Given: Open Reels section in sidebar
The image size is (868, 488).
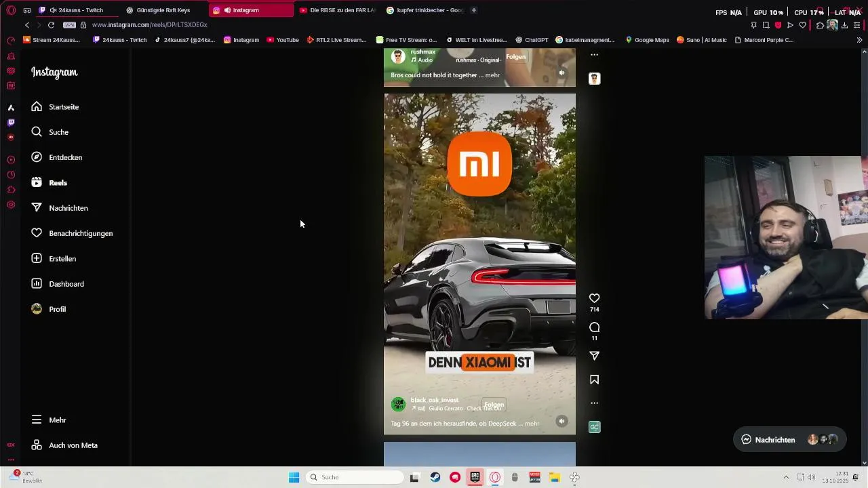Looking at the screenshot, I should tap(49, 183).
